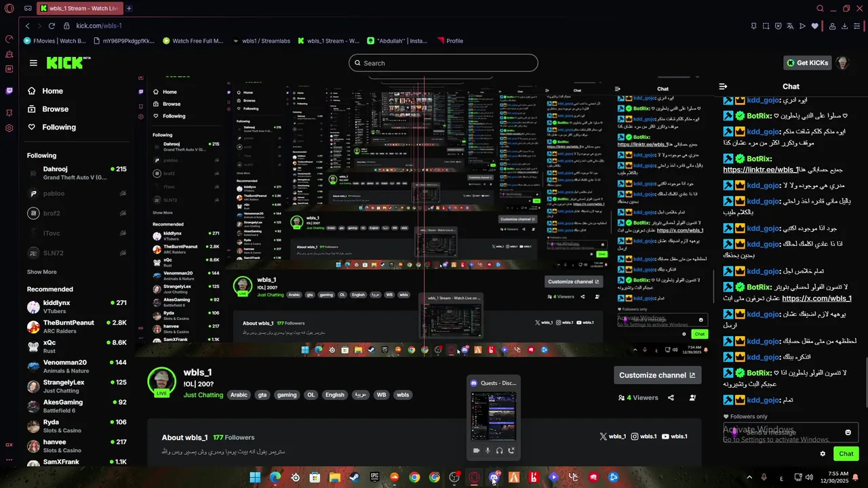This screenshot has height=488, width=868.
Task: Click the share stream icon
Action: click(x=671, y=398)
